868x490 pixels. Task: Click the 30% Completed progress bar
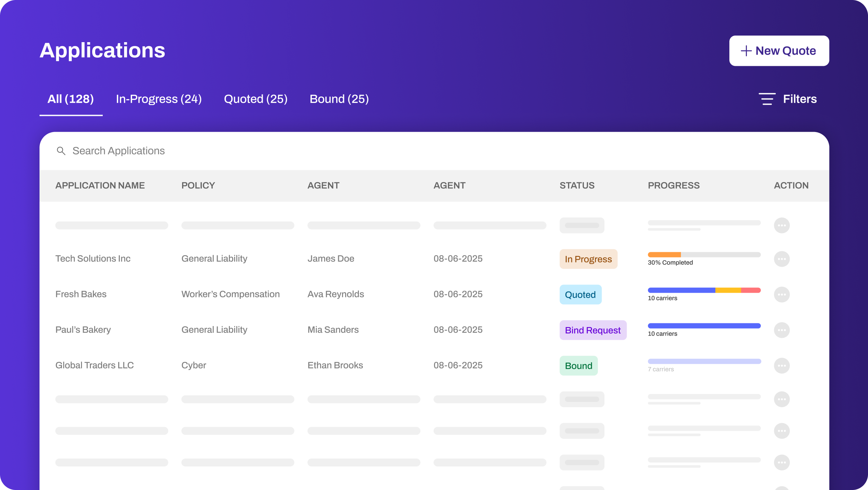[704, 255]
